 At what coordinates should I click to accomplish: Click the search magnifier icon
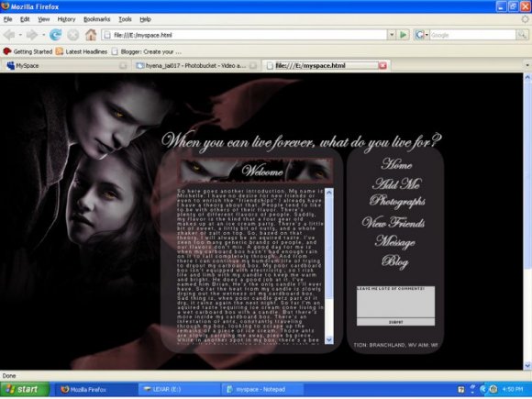coord(522,35)
